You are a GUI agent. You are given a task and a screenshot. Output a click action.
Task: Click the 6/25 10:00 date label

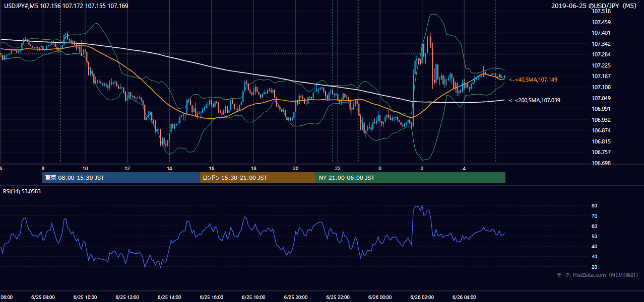click(85, 297)
